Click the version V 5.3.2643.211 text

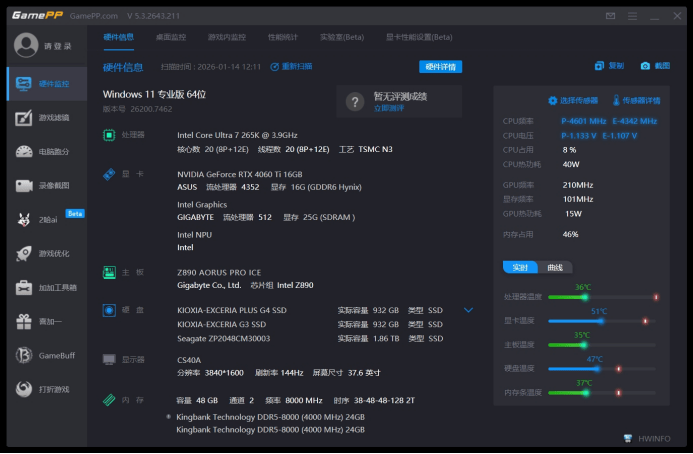[153, 16]
